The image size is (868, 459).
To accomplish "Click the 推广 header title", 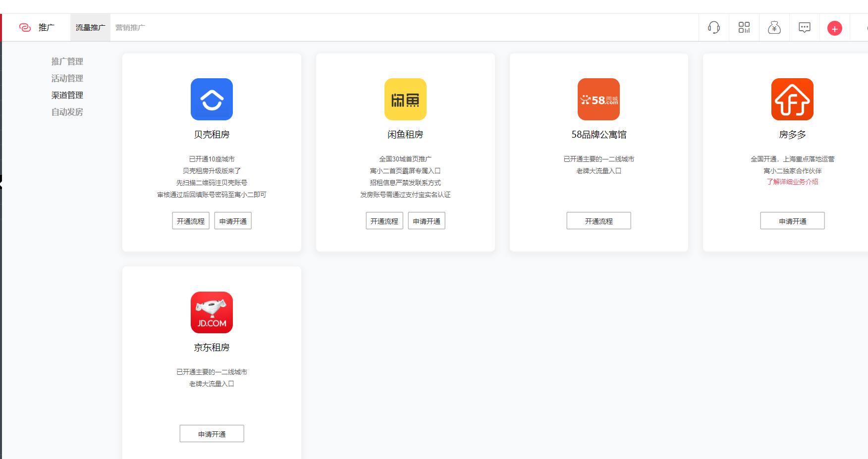I will [47, 28].
